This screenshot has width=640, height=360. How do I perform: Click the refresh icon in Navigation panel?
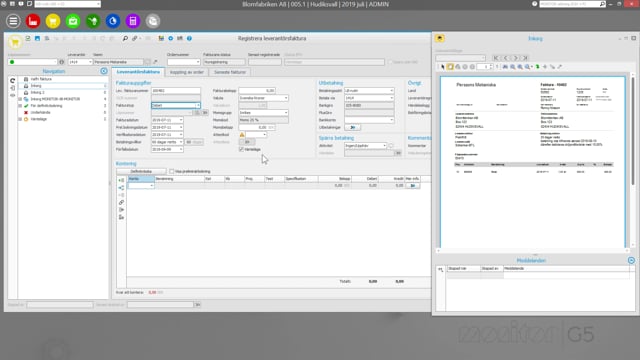coord(13,81)
